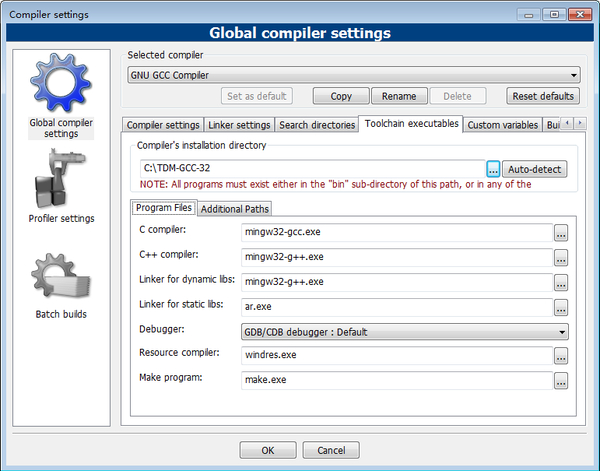Select Profiler settings label
The height and width of the screenshot is (471, 600).
click(61, 218)
